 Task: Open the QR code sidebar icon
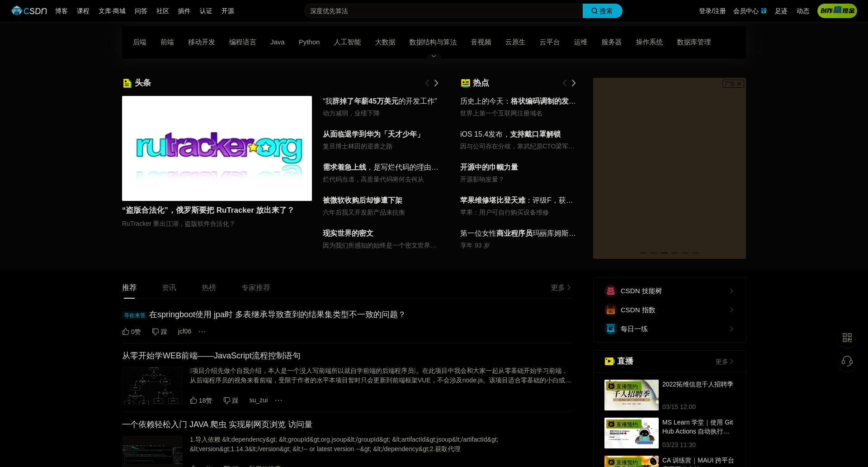(847, 338)
